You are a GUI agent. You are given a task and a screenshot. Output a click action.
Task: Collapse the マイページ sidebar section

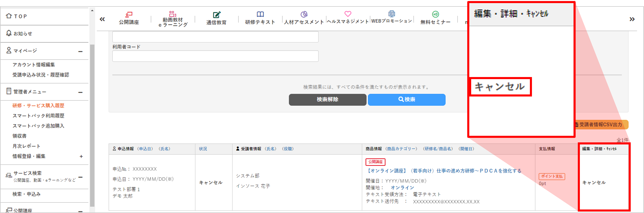click(x=80, y=51)
